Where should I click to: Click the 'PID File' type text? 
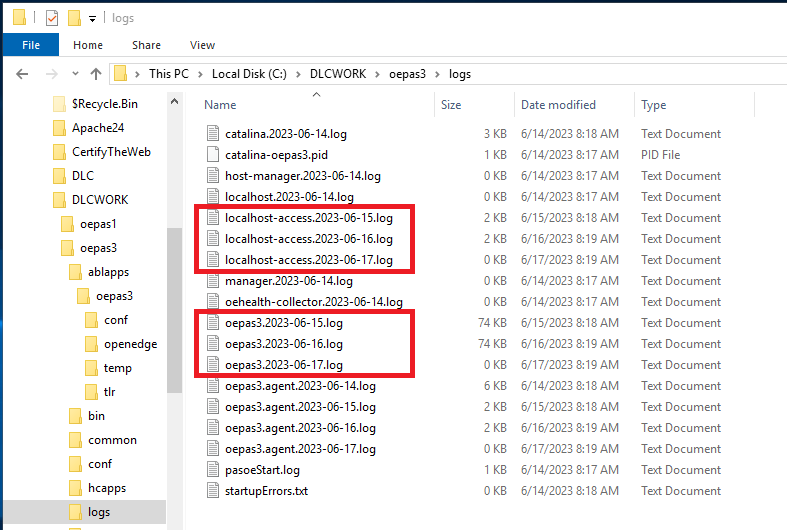(661, 155)
